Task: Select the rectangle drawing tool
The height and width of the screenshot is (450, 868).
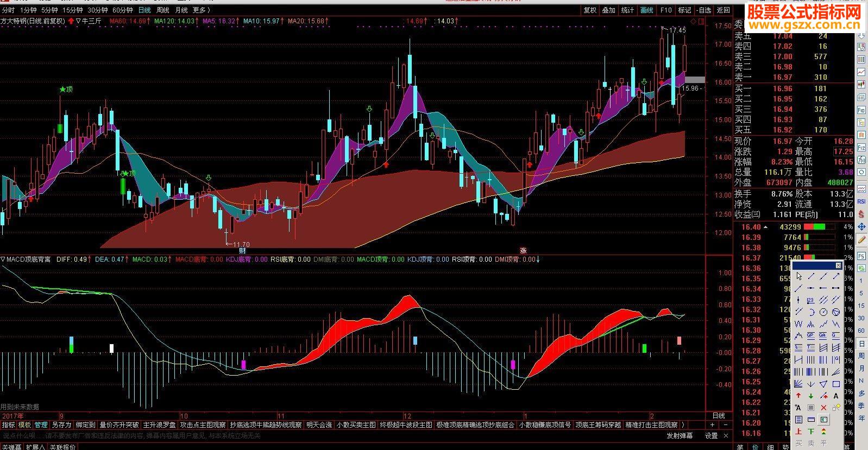Action: point(836,384)
